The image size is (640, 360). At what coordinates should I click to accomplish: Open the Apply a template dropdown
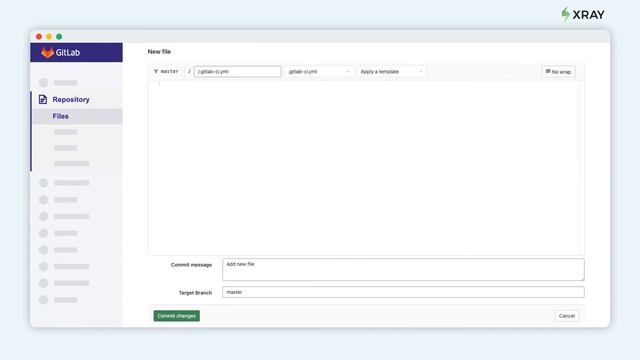pos(391,71)
